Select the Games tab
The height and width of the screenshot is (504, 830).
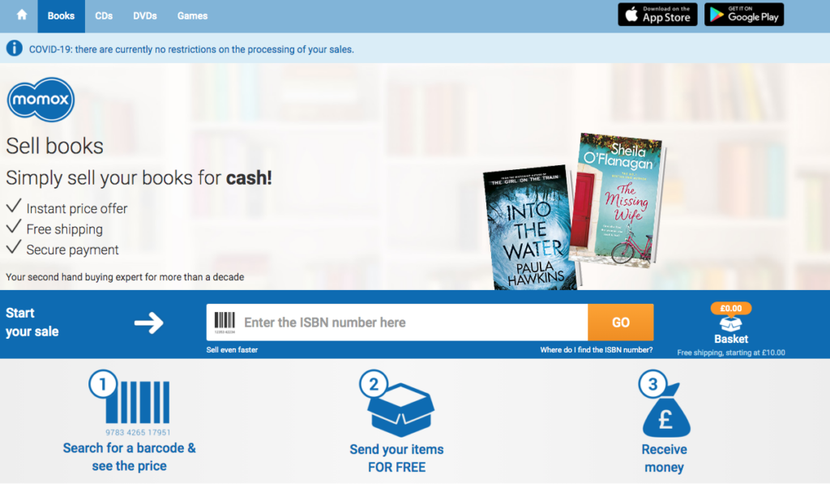tap(192, 16)
